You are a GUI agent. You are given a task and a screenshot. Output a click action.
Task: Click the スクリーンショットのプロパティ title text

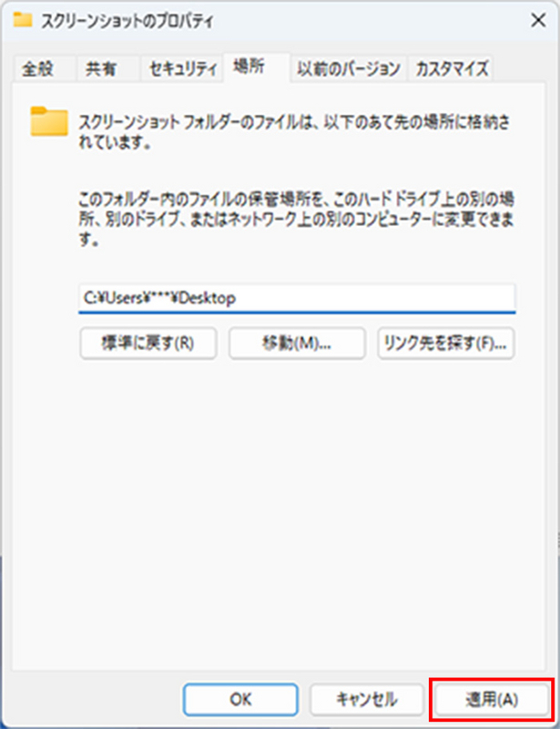[x=127, y=20]
